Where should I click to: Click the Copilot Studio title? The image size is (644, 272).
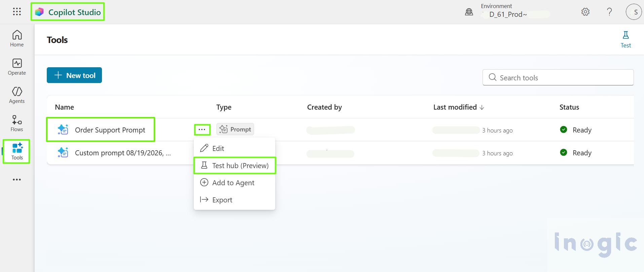pos(75,12)
